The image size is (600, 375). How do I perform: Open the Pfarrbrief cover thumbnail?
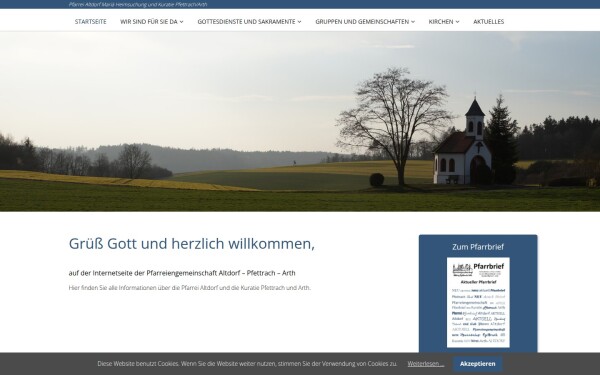(x=478, y=302)
